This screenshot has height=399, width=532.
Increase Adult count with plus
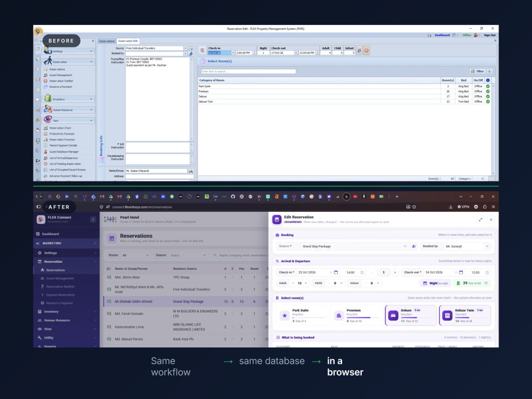coord(306,283)
